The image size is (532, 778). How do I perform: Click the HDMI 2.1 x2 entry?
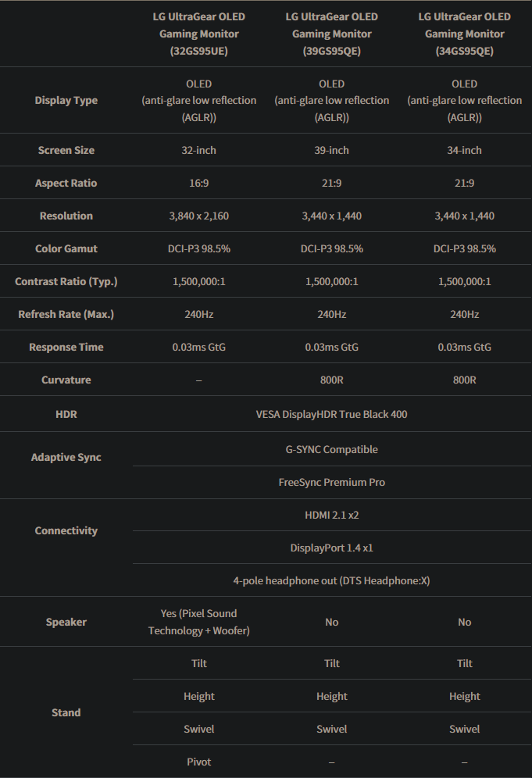pos(331,515)
